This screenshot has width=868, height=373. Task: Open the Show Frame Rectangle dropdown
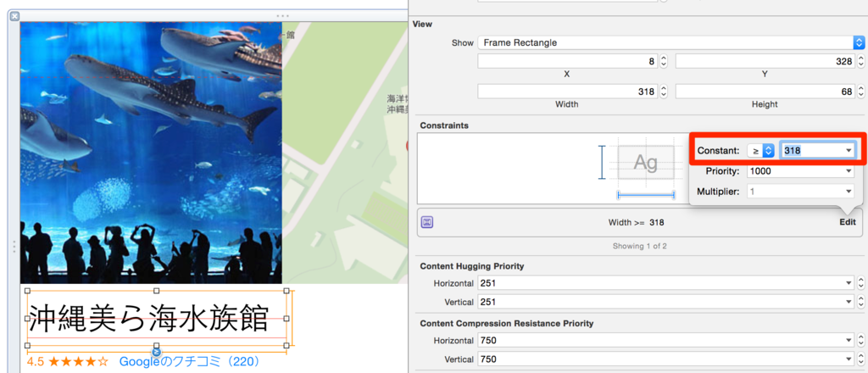(x=671, y=42)
